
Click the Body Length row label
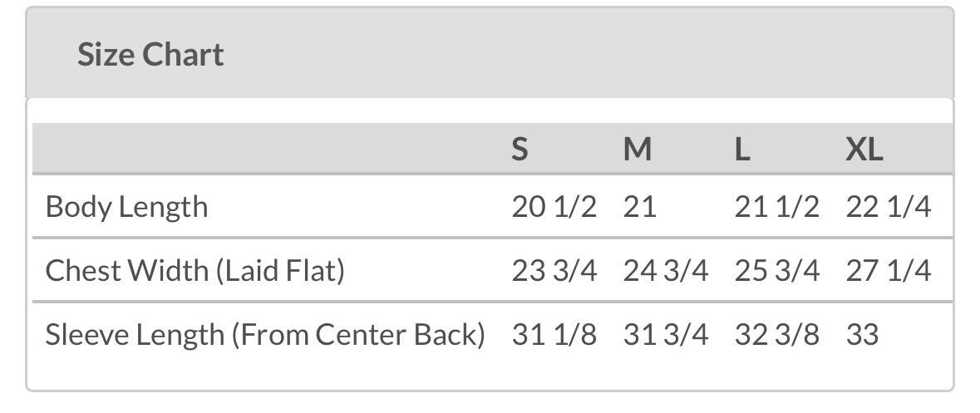tap(126, 206)
